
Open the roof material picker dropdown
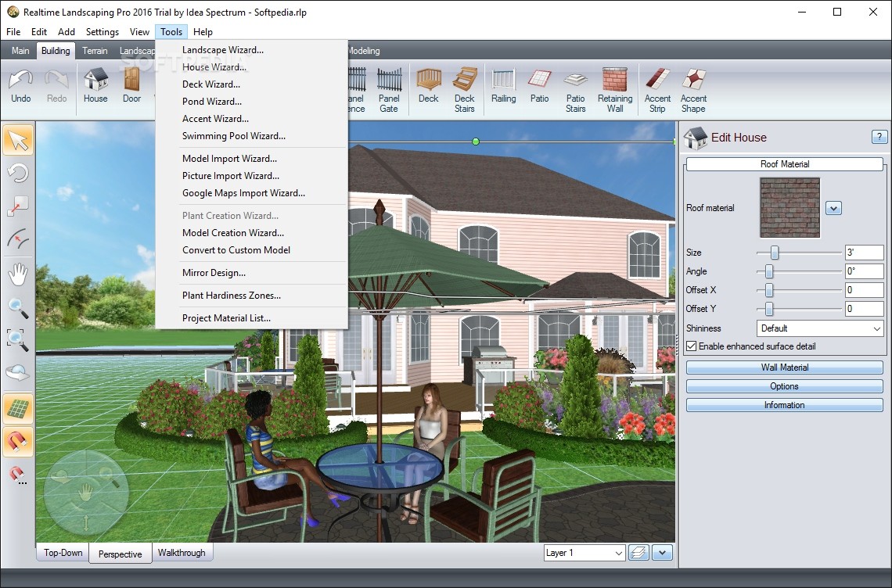click(x=833, y=208)
